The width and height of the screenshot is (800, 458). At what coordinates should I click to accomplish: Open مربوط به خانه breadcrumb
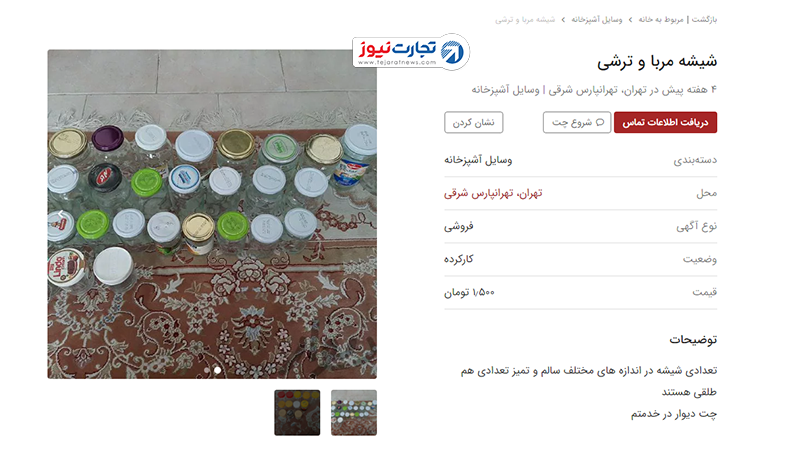[661, 19]
